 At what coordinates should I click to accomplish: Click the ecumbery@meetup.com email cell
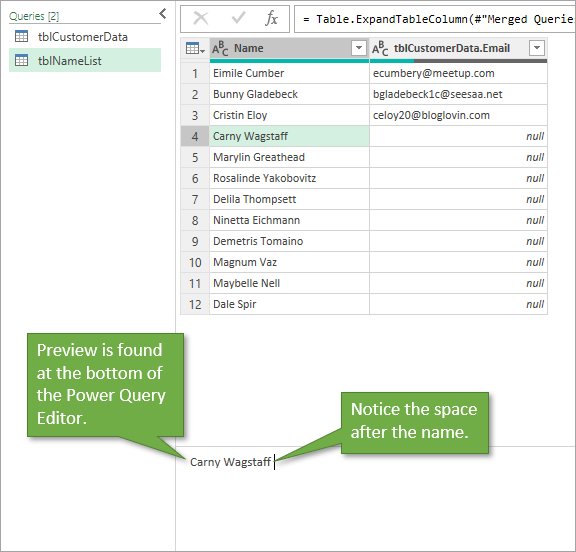[458, 73]
